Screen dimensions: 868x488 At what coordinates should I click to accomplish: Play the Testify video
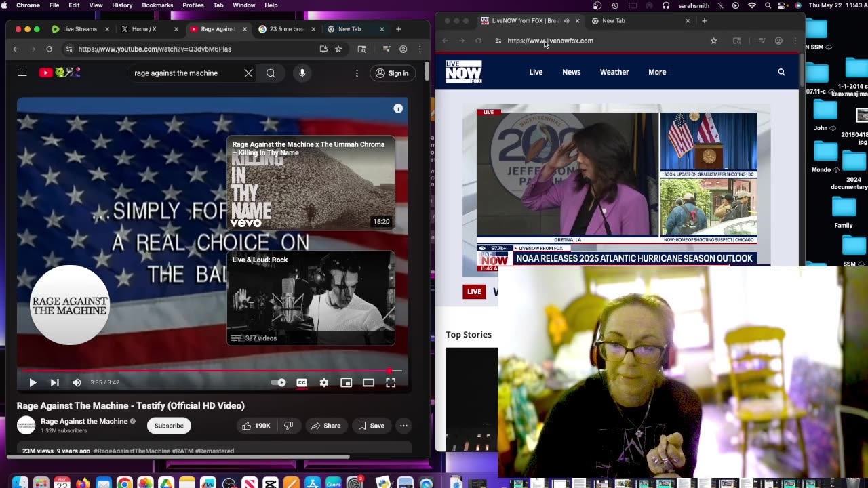coord(33,382)
